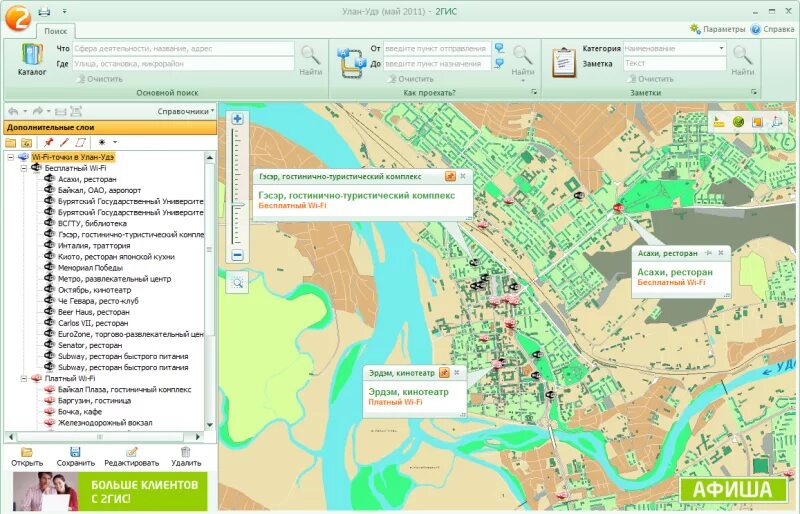Click the От departure input field
Viewport: 800px width, 514px height.
(x=437, y=48)
